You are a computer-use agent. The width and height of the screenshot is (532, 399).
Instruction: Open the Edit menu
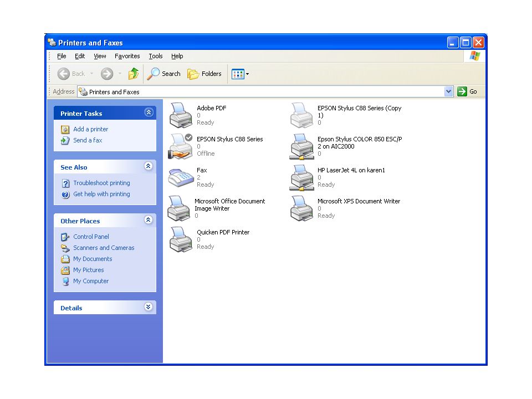click(80, 56)
